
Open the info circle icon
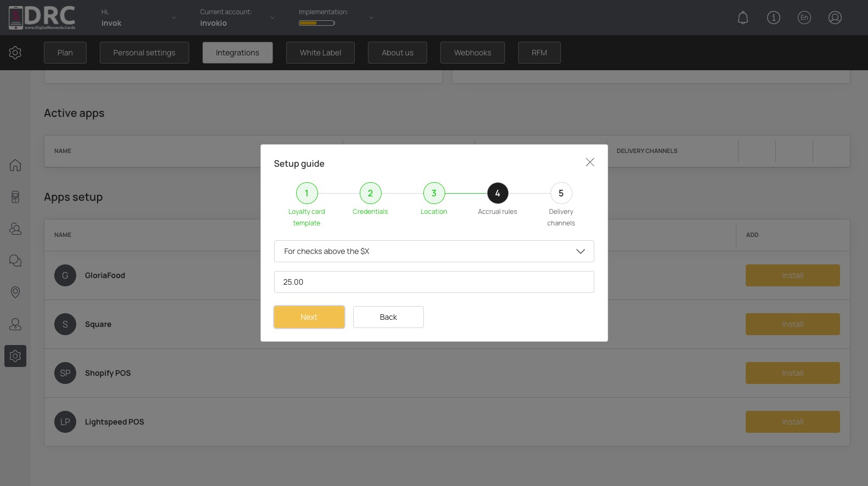(x=774, y=18)
